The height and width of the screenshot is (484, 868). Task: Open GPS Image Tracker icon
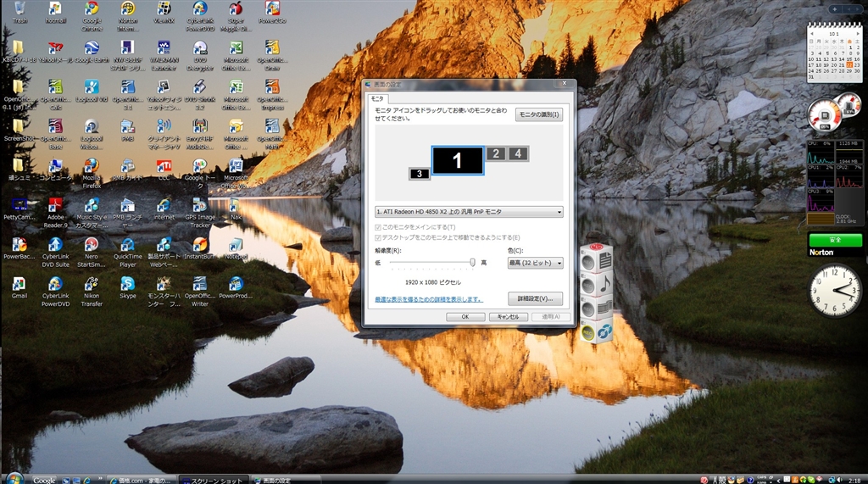tap(200, 214)
